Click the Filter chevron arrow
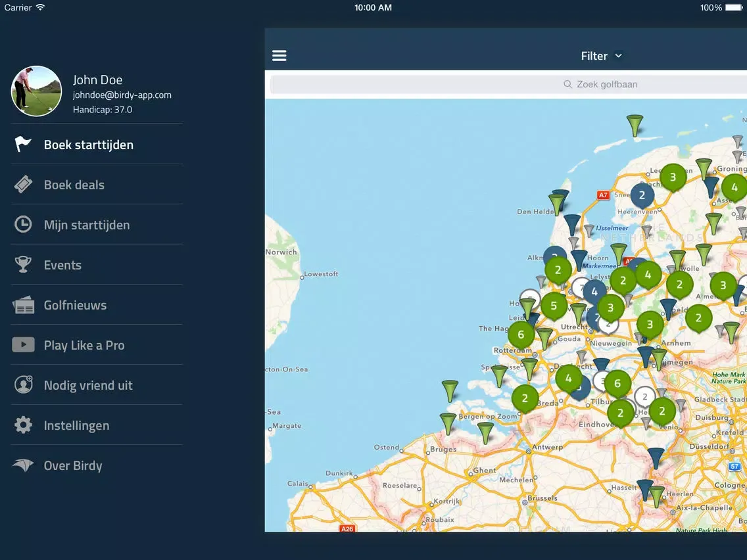This screenshot has height=560, width=747. pyautogui.click(x=618, y=56)
